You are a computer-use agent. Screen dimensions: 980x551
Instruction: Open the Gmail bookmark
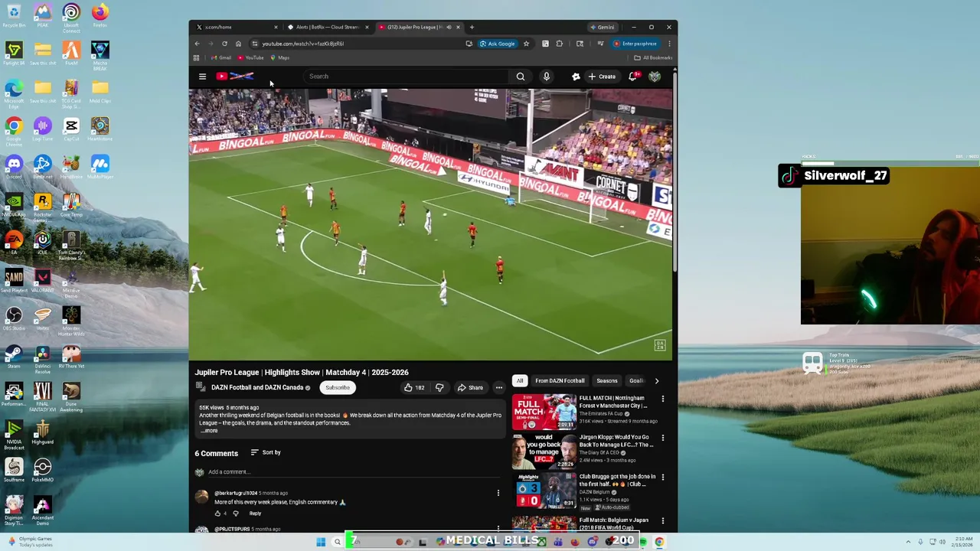pyautogui.click(x=221, y=57)
